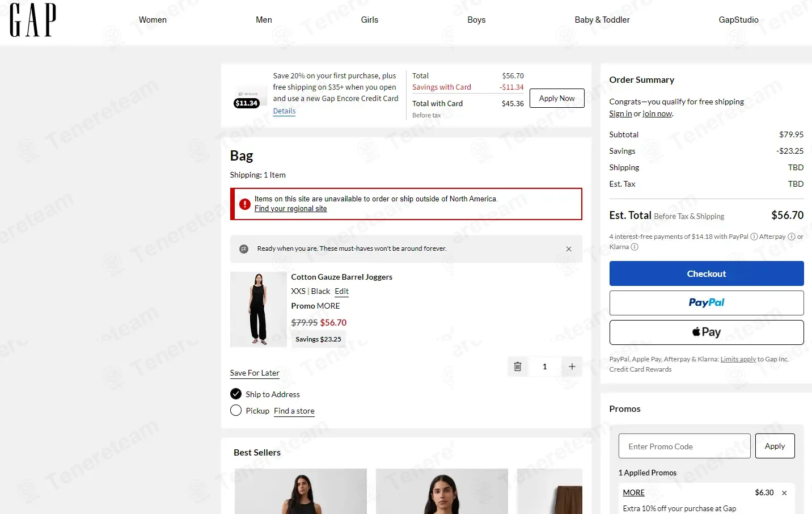The height and width of the screenshot is (514, 812).
Task: Pay with the PayPal button
Action: (707, 303)
